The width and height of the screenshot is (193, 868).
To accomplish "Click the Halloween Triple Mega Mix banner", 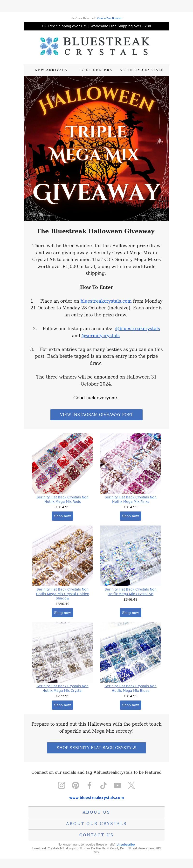I will 96,149.
